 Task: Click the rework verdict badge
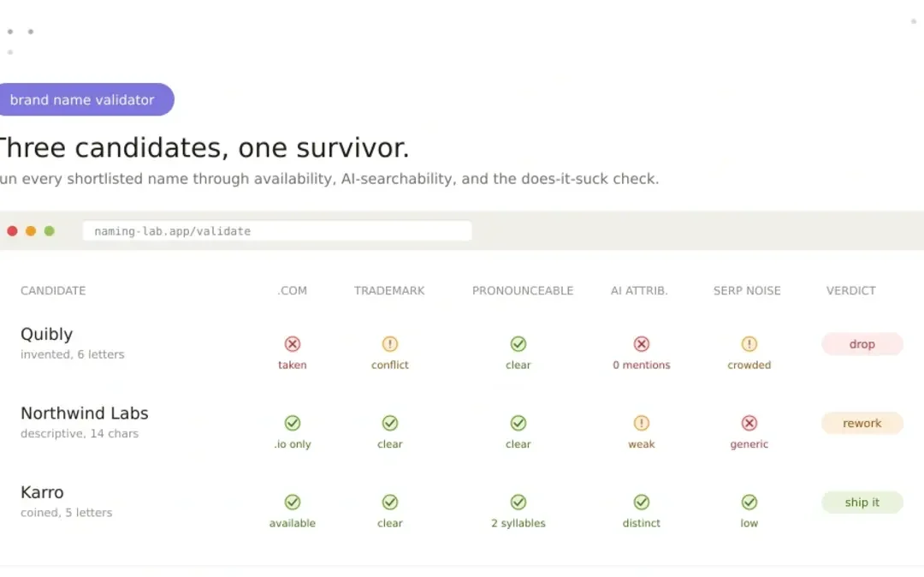862,423
